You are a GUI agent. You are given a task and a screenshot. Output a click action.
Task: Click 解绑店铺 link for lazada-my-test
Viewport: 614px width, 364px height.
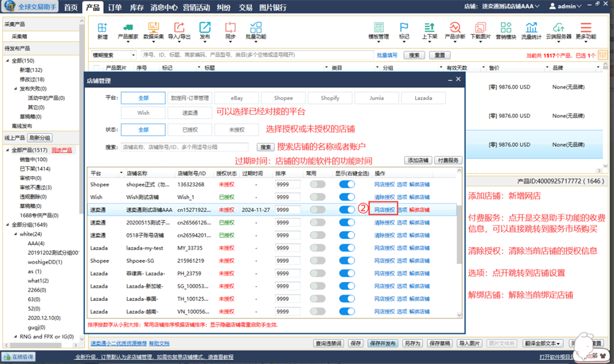(x=419, y=248)
